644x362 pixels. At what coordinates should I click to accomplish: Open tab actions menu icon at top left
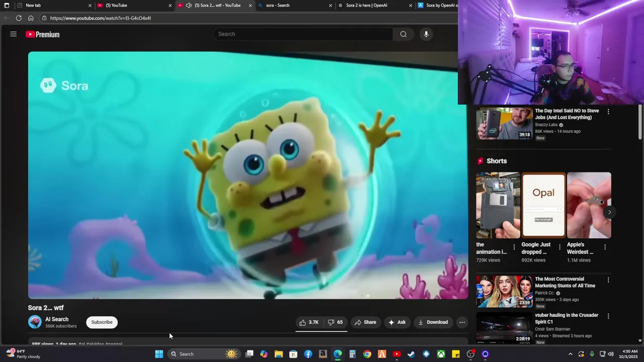[7, 6]
